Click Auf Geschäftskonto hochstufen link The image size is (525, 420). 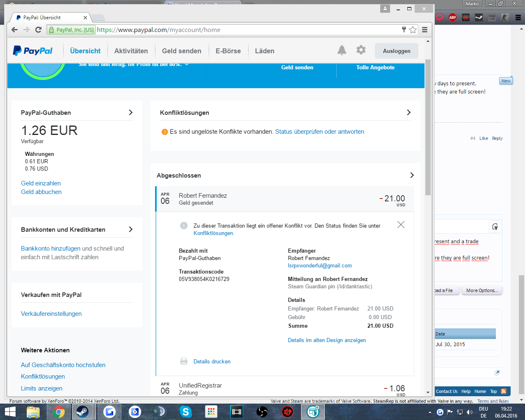tap(63, 365)
